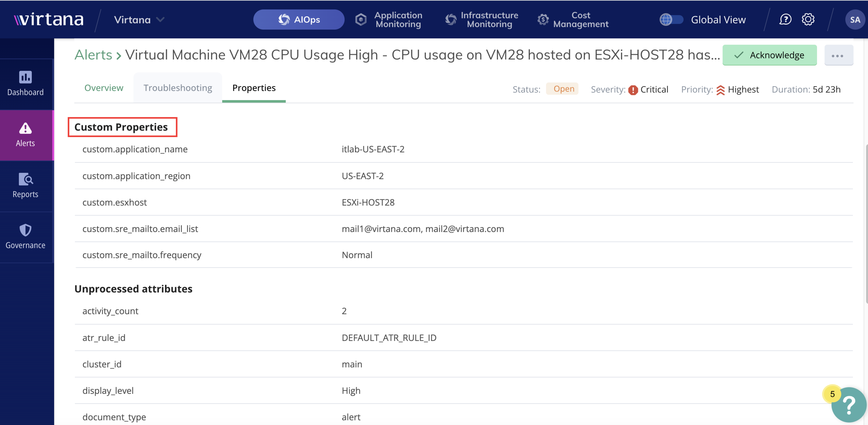Screen dimensions: 868x425
Task: Switch to Infrastructure Monitoring module
Action: click(x=482, y=20)
